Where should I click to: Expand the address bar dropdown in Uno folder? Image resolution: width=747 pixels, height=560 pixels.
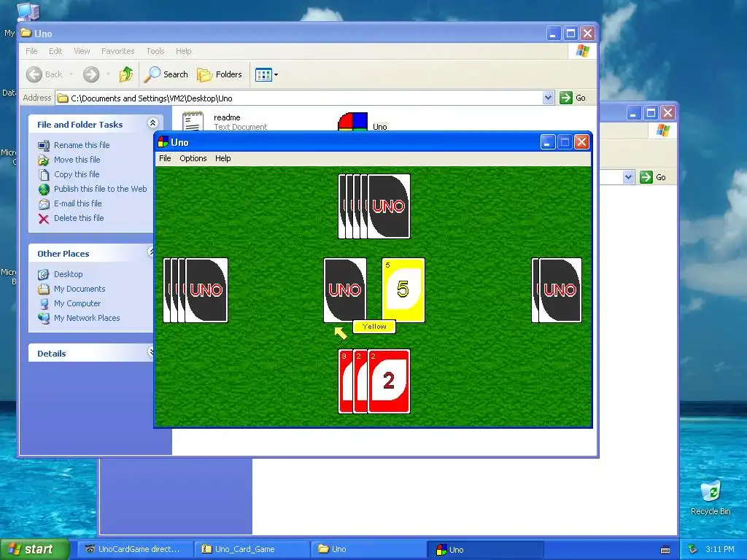[548, 98]
